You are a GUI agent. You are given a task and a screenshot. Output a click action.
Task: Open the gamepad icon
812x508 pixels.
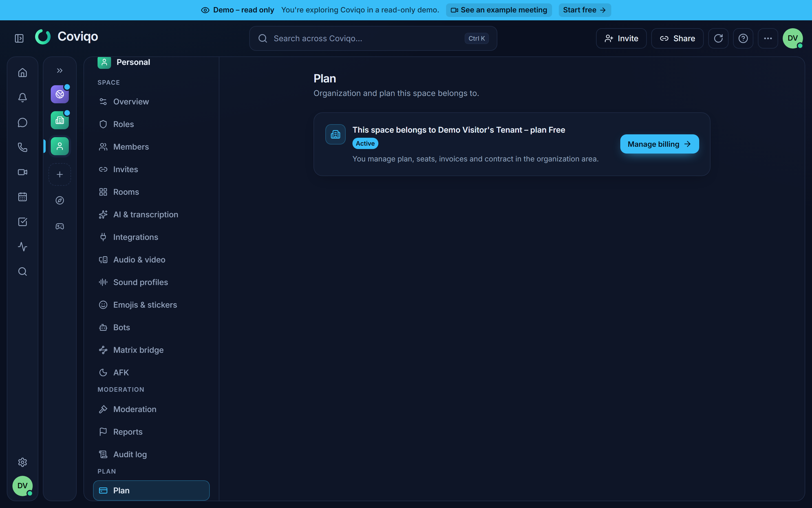60,226
